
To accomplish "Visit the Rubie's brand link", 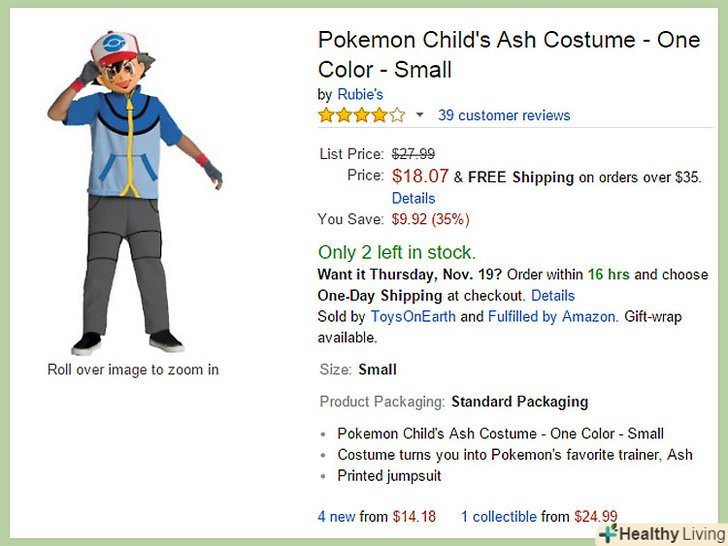I will 360,94.
